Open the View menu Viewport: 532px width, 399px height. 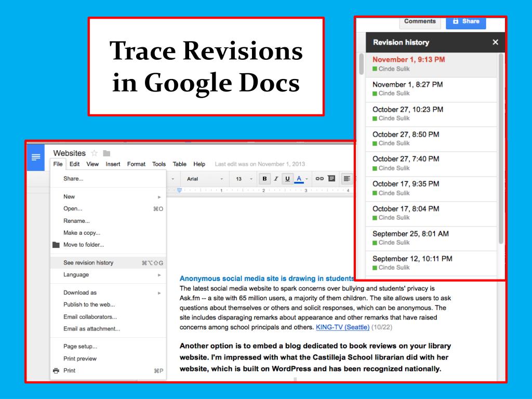click(x=92, y=164)
